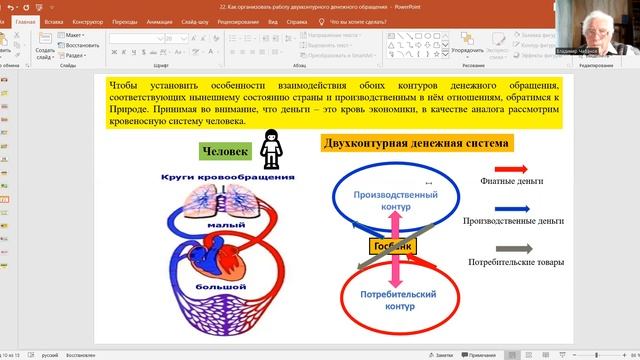
Task: Open Заметки notes pane from status bar
Action: point(441,355)
